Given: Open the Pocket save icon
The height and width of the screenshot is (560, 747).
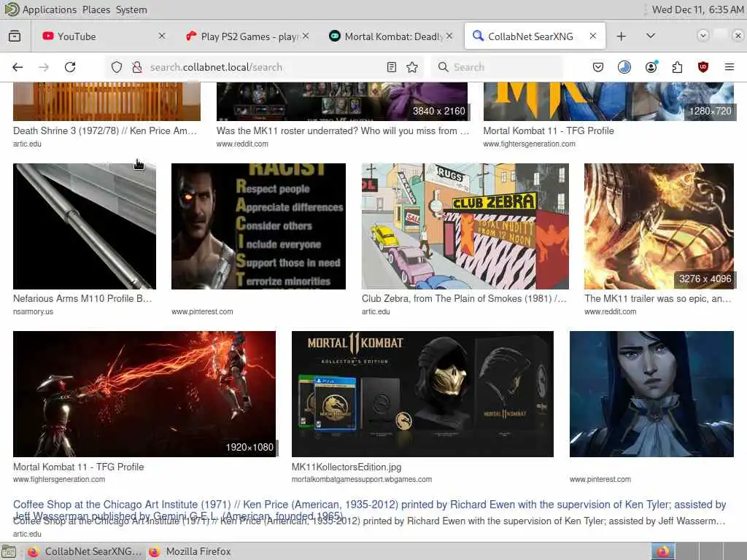Looking at the screenshot, I should click(598, 67).
